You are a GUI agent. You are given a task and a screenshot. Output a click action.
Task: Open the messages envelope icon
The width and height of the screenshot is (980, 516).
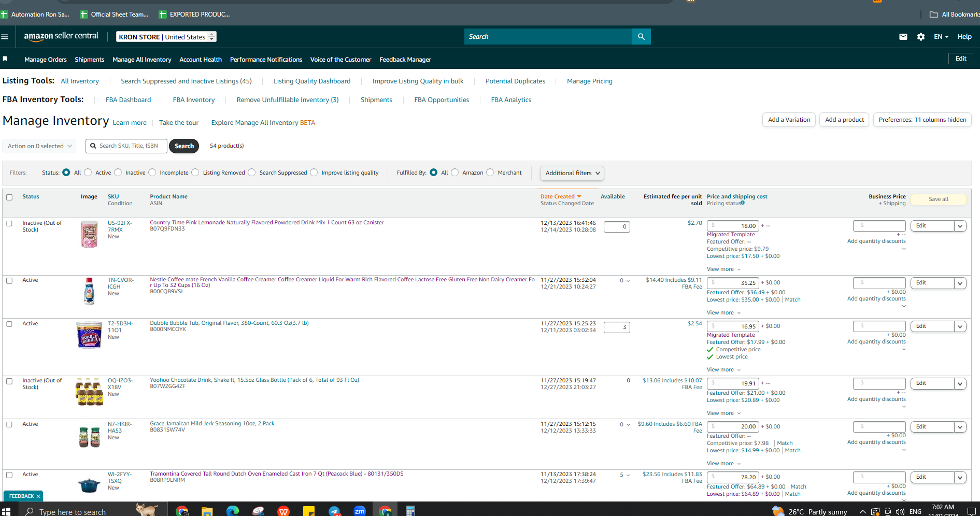point(903,37)
